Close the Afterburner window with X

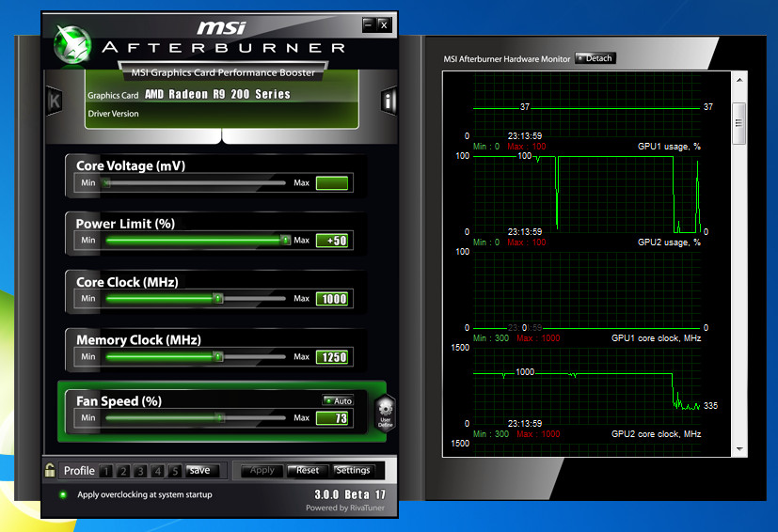pyautogui.click(x=384, y=24)
